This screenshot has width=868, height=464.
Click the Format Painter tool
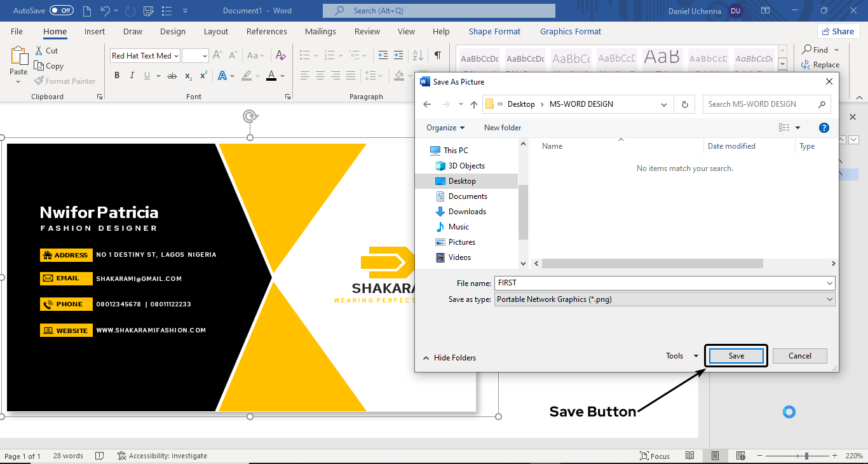point(65,81)
